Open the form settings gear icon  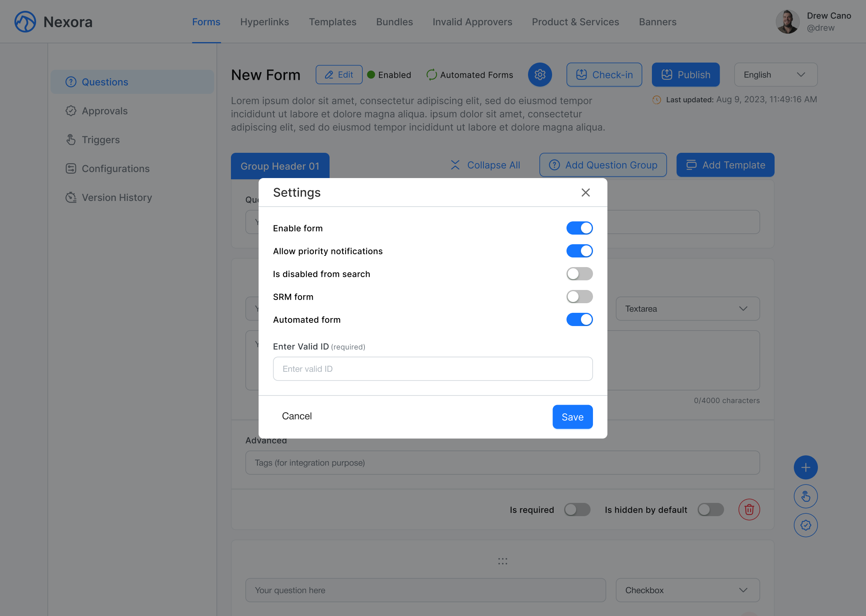[x=540, y=75]
